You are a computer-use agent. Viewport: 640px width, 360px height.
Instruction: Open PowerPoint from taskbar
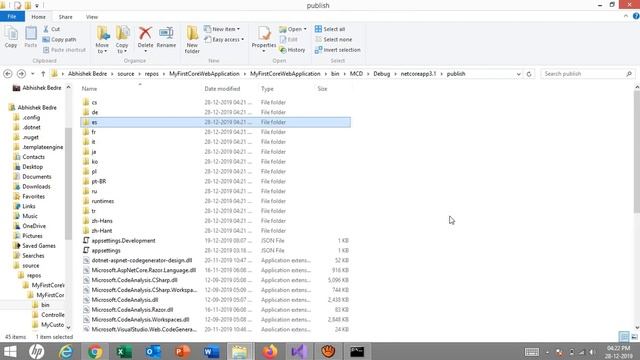pyautogui.click(x=182, y=351)
